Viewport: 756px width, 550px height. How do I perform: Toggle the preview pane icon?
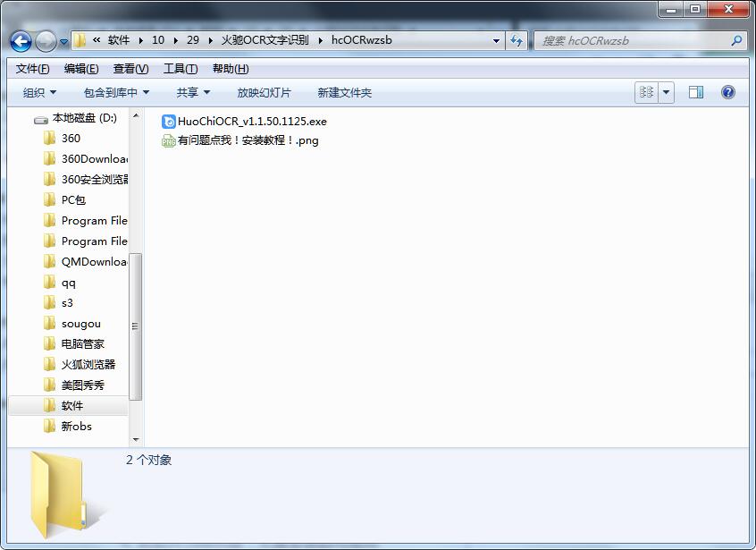pyautogui.click(x=696, y=92)
